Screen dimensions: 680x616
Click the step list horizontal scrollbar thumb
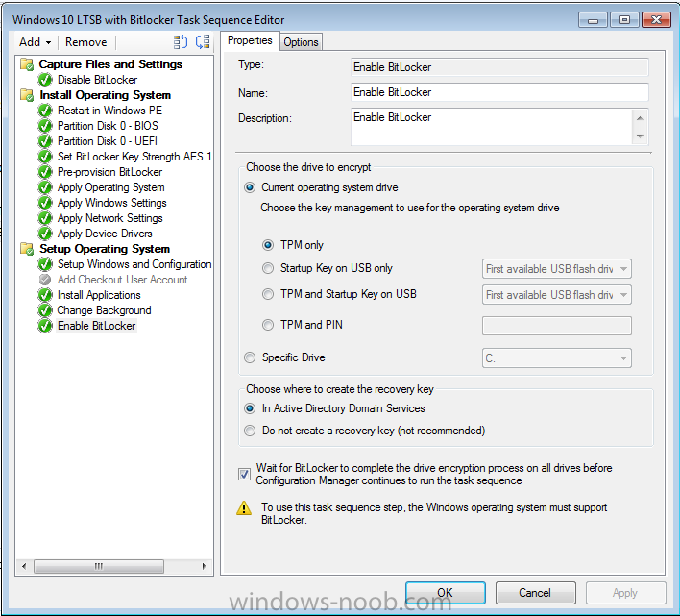pyautogui.click(x=99, y=566)
